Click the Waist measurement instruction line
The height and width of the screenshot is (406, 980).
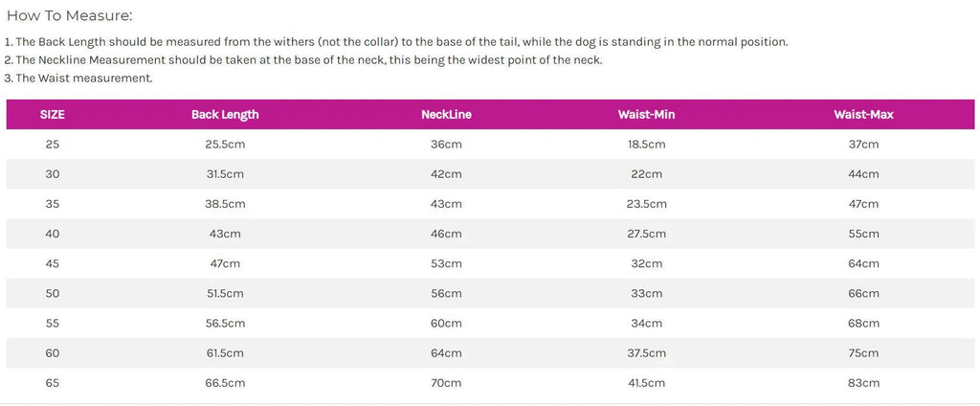(x=78, y=79)
